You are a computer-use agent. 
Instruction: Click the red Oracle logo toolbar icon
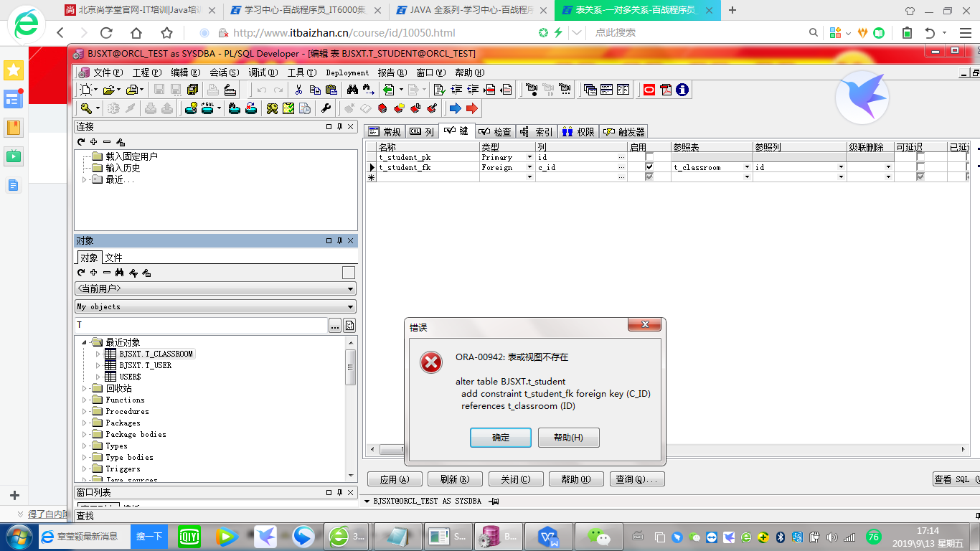pyautogui.click(x=649, y=90)
